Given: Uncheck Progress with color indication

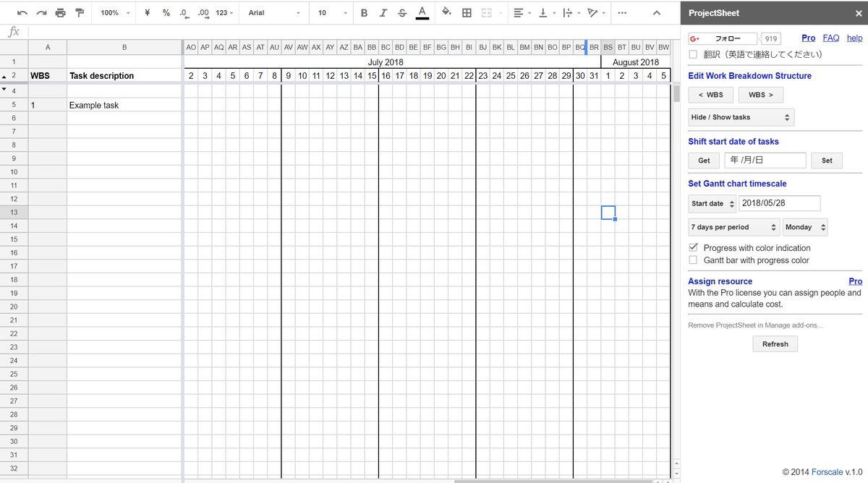Looking at the screenshot, I should tap(693, 247).
